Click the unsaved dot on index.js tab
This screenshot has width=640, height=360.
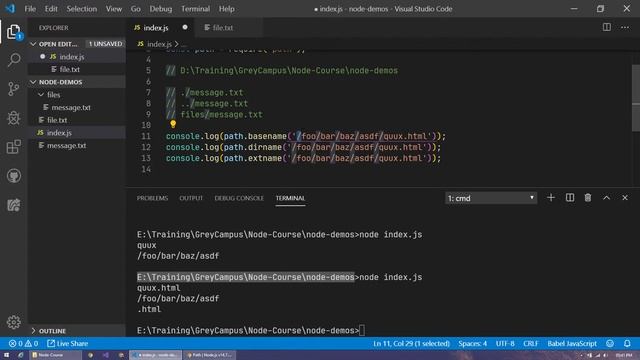click(185, 27)
